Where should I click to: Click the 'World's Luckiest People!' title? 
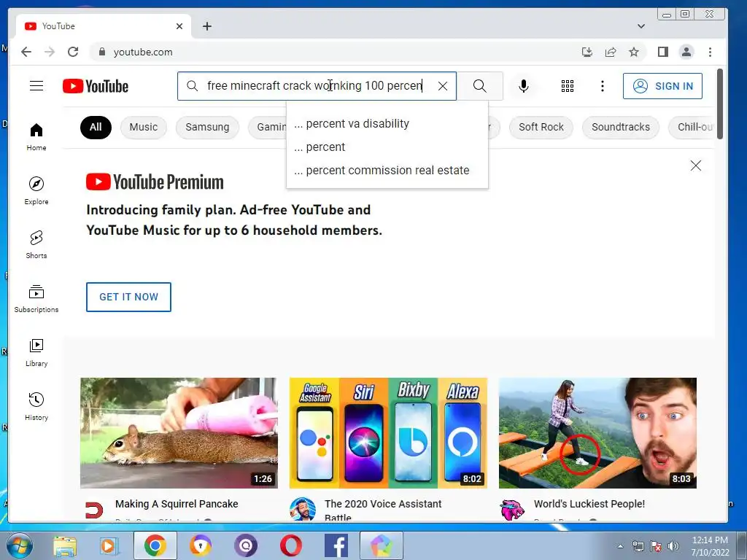pyautogui.click(x=589, y=504)
